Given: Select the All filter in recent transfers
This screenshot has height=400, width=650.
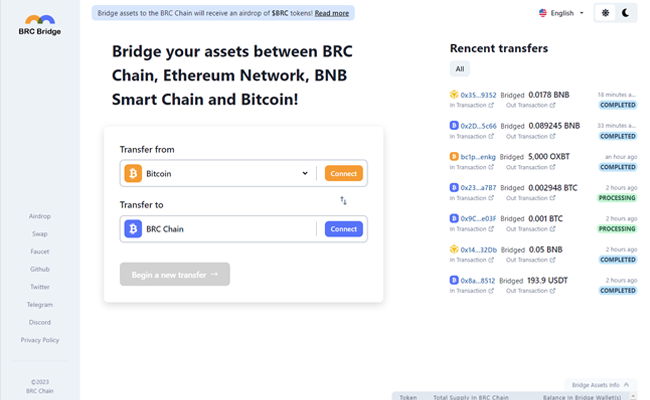Looking at the screenshot, I should coord(460,69).
